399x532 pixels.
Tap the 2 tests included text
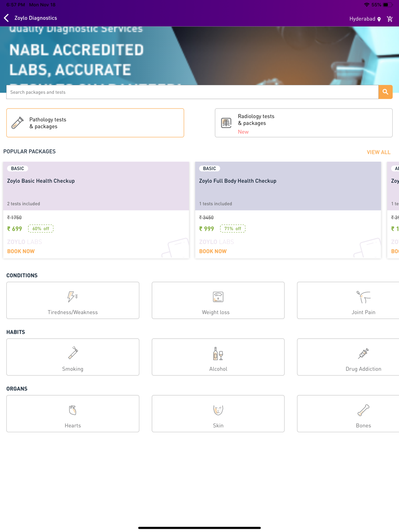pos(24,204)
